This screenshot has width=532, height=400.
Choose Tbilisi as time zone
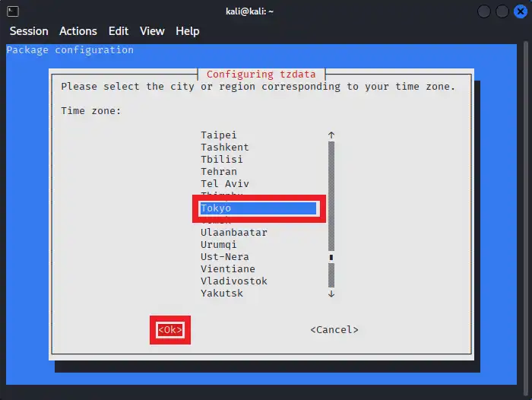click(x=222, y=159)
